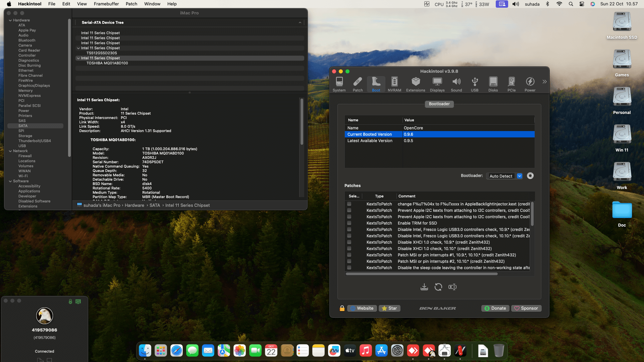Click the download bootloader icon below patches
Screen dimensions: 644x362
coord(424,287)
